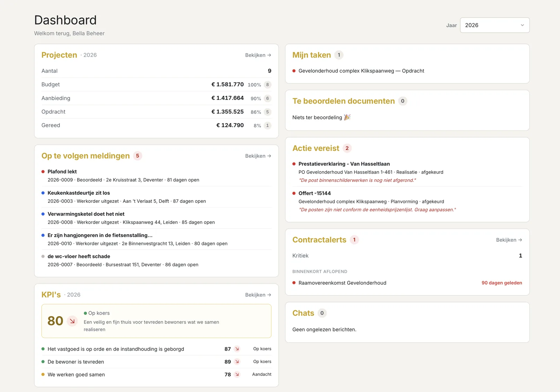Open Raamovereenkomst Gevelonderhoud contract alert
The height and width of the screenshot is (392, 560).
pyautogui.click(x=407, y=283)
